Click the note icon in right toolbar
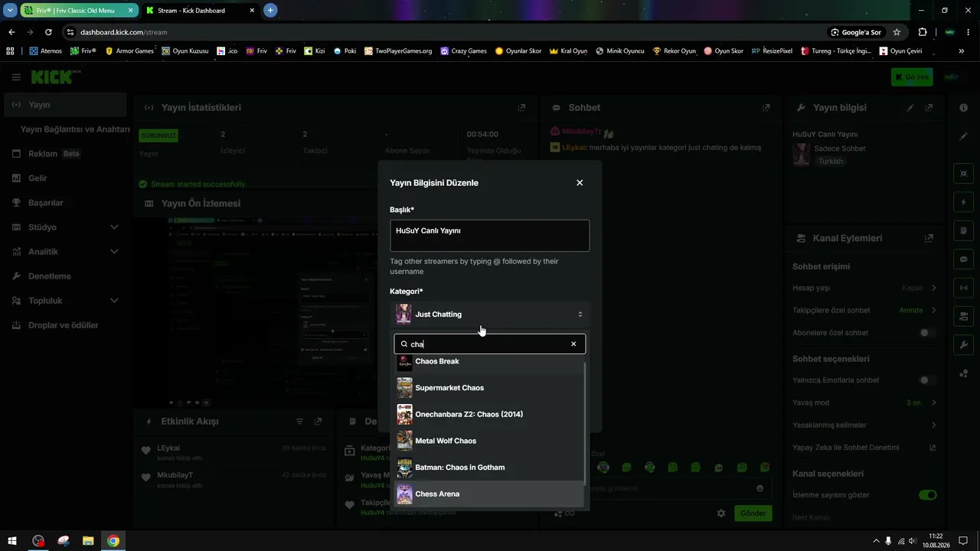 click(x=963, y=231)
